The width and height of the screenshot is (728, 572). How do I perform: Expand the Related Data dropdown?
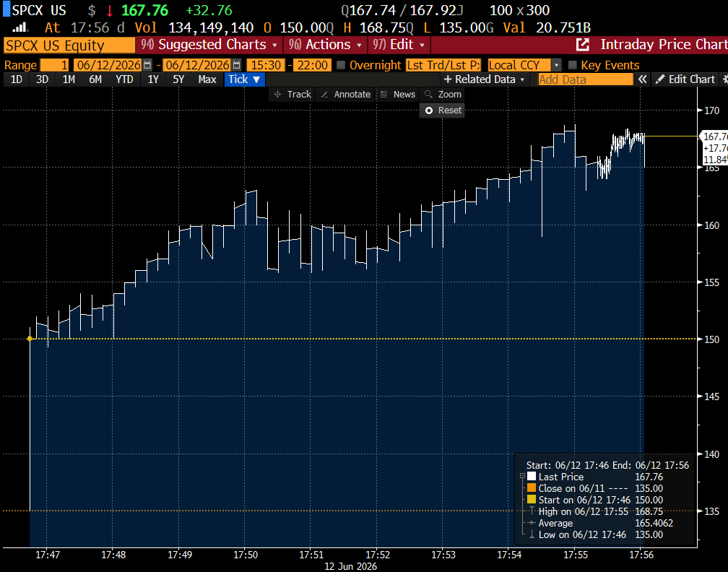[x=484, y=79]
